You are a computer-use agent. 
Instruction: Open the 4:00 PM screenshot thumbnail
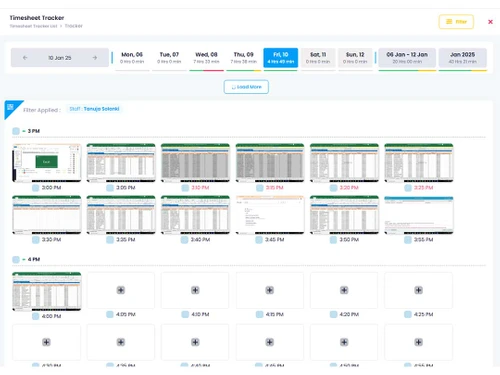coord(47,291)
